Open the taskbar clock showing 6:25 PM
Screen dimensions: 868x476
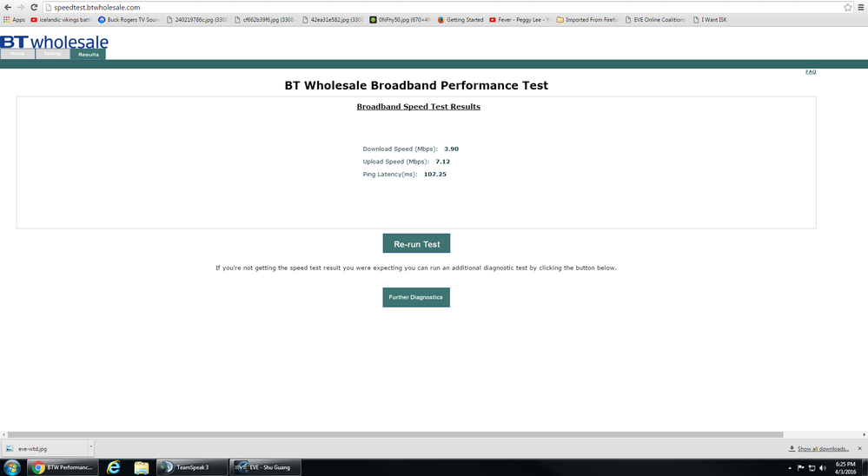pyautogui.click(x=845, y=467)
